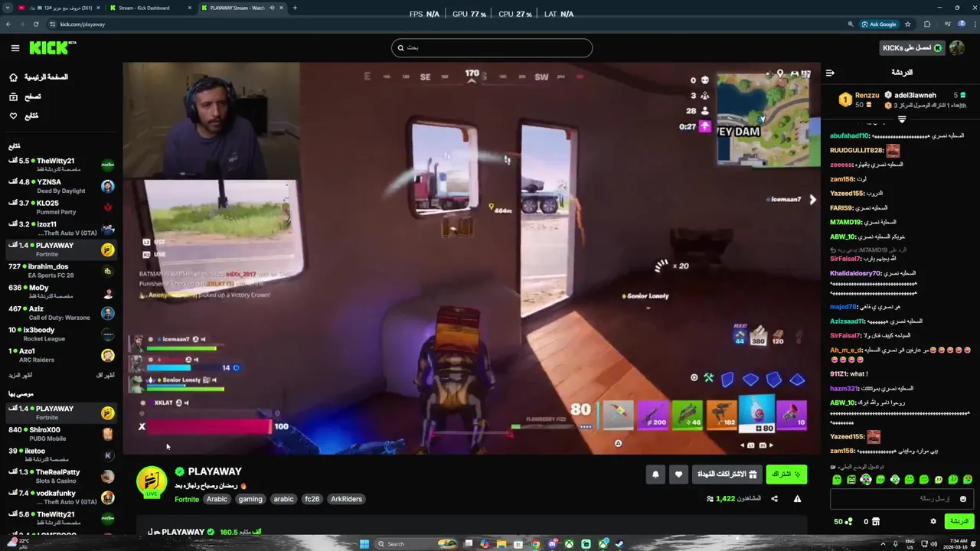Screen dimensions: 980x551
Task: Switch to the YouTube browser tab
Action: (60, 8)
